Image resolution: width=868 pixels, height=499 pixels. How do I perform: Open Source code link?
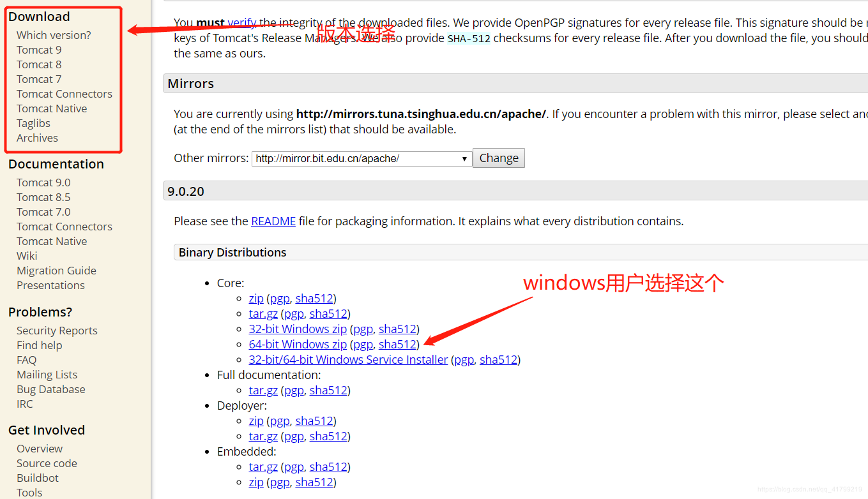[47, 463]
